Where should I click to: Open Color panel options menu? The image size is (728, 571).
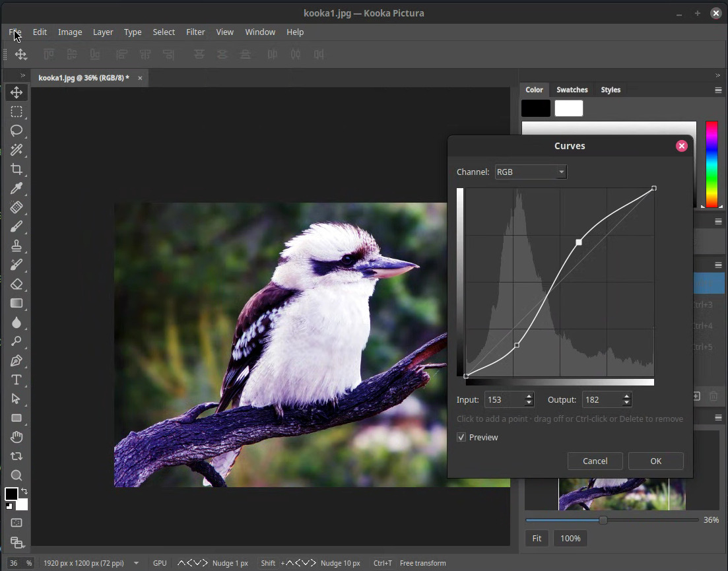718,90
